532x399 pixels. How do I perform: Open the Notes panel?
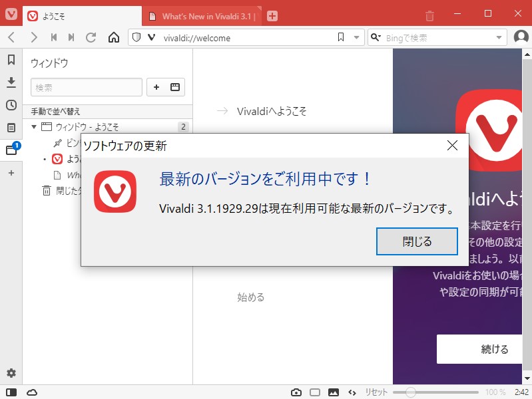pyautogui.click(x=11, y=128)
